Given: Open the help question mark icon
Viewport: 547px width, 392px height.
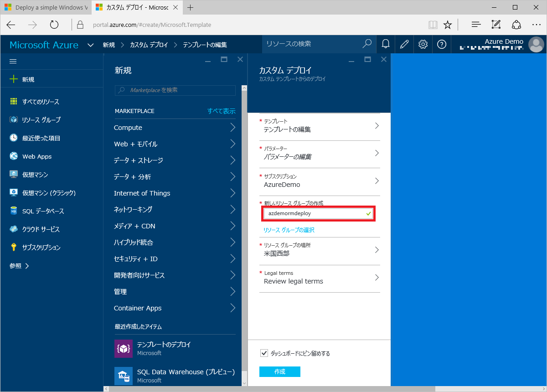Looking at the screenshot, I should click(441, 44).
